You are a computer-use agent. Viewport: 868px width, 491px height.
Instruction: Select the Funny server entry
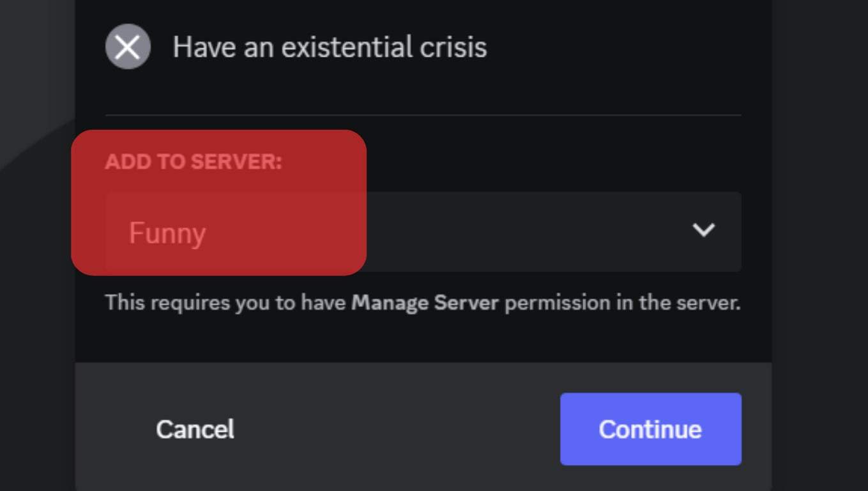pyautogui.click(x=167, y=233)
